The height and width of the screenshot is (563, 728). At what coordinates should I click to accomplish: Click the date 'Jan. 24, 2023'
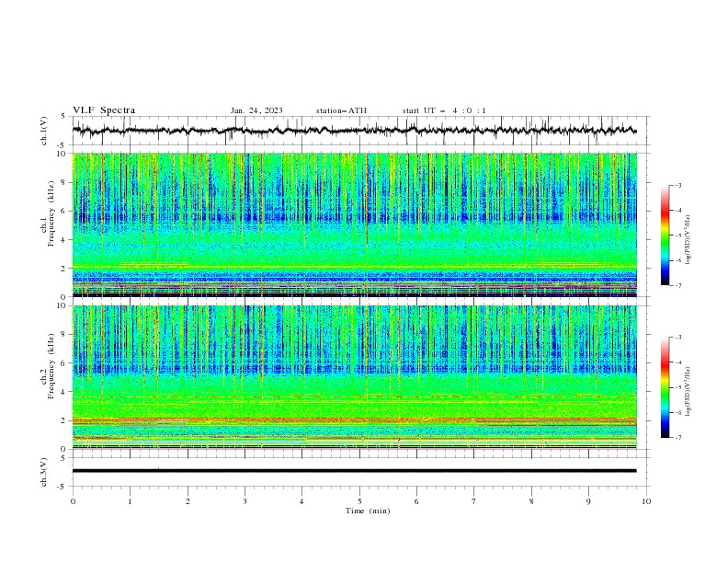click(x=256, y=110)
